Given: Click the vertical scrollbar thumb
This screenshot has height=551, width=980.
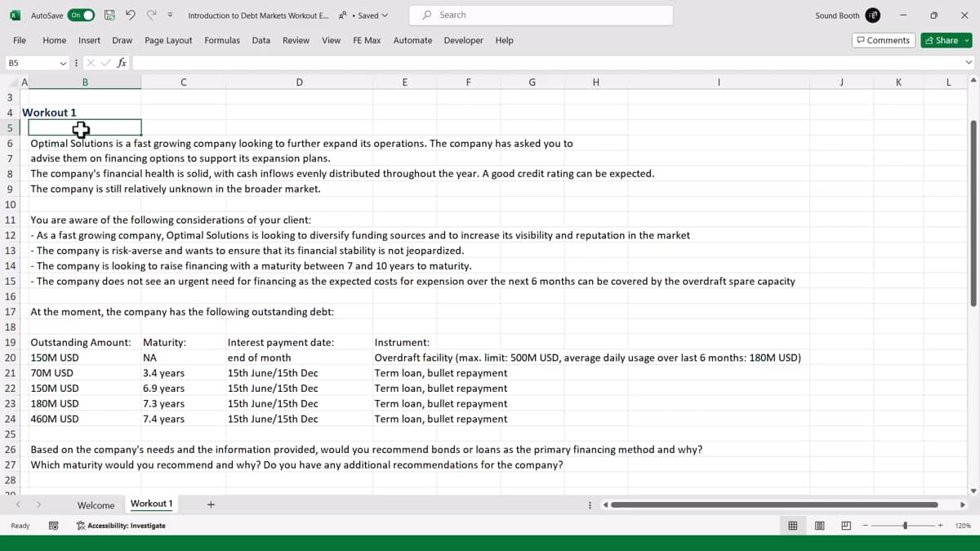Looking at the screenshot, I should coord(972,212).
